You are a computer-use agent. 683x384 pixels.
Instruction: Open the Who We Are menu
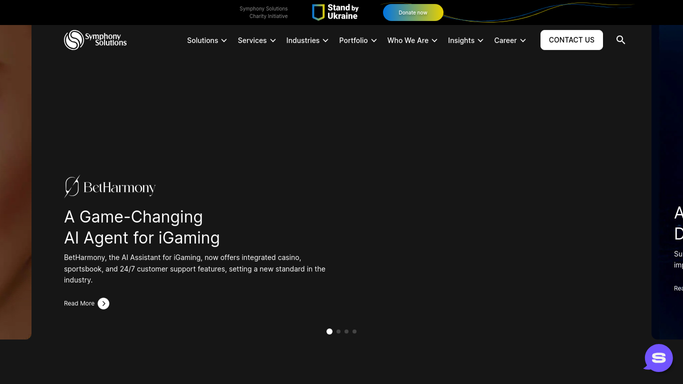412,40
